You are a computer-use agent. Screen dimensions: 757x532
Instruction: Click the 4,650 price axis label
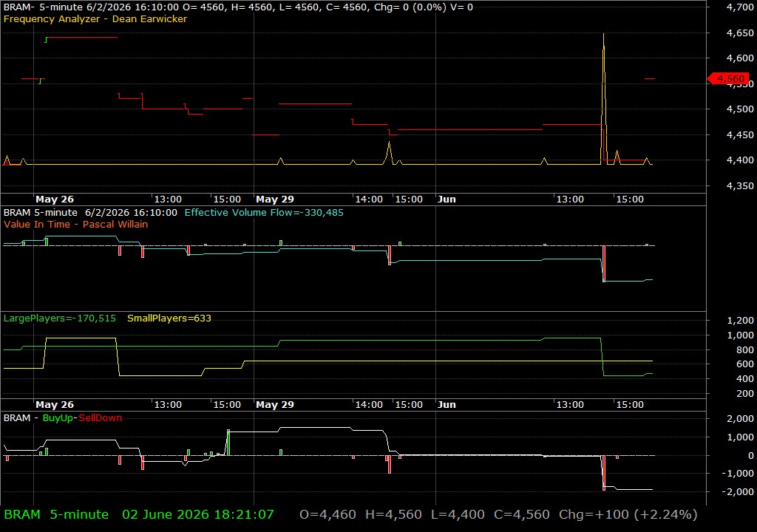(739, 33)
